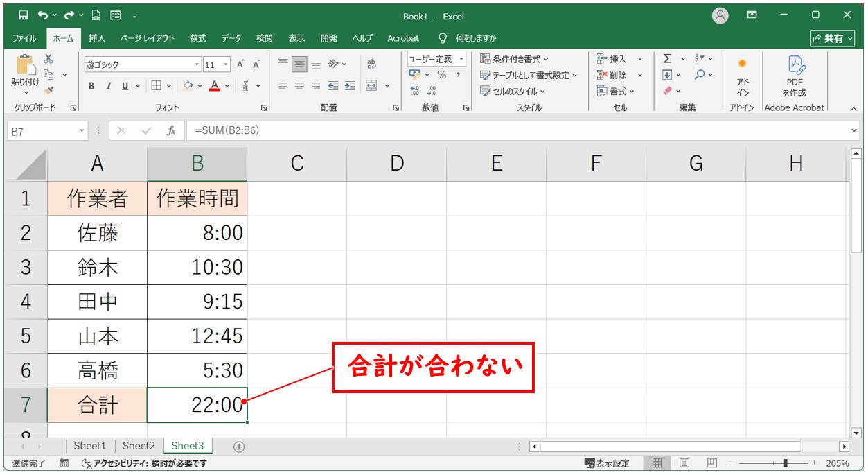Click the Copy icon in clipboard group

click(x=48, y=74)
